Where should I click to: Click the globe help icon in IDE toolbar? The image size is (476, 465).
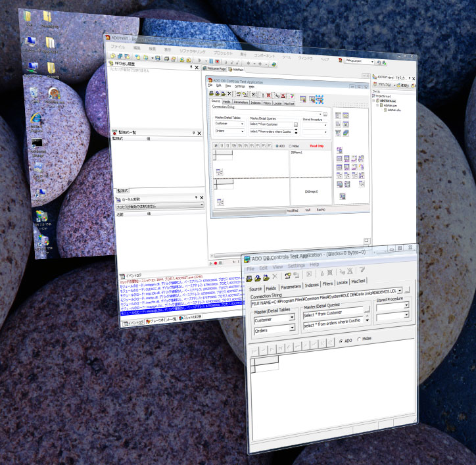coord(274,64)
